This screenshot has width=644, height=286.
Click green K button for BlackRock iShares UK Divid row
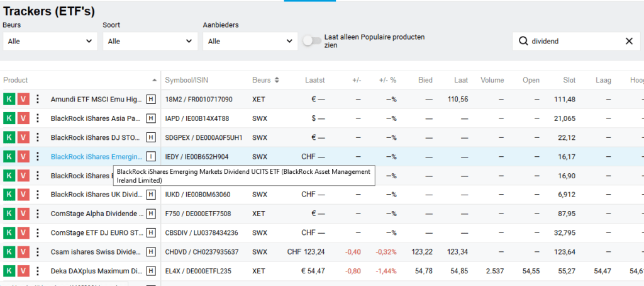(9, 195)
